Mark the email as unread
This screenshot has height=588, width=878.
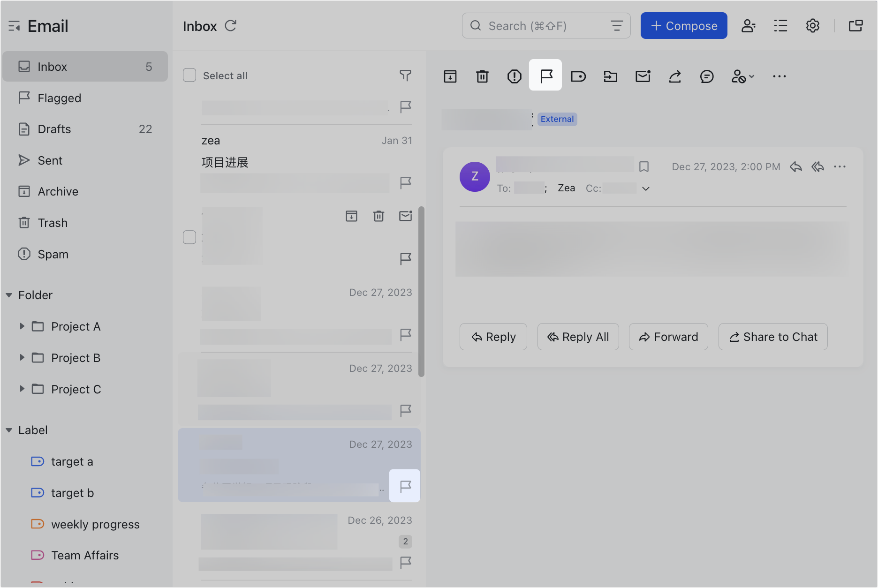pyautogui.click(x=643, y=75)
